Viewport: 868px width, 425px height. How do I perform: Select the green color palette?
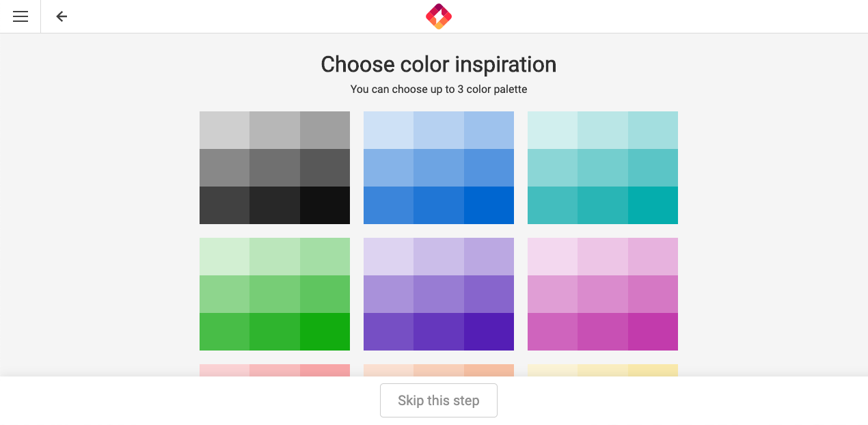tap(274, 294)
